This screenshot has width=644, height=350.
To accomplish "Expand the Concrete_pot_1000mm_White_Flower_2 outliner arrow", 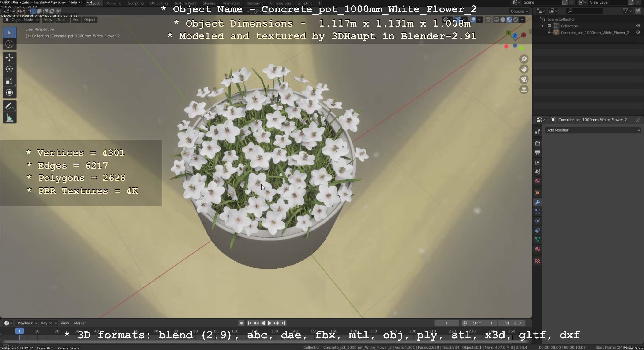I will click(x=549, y=33).
